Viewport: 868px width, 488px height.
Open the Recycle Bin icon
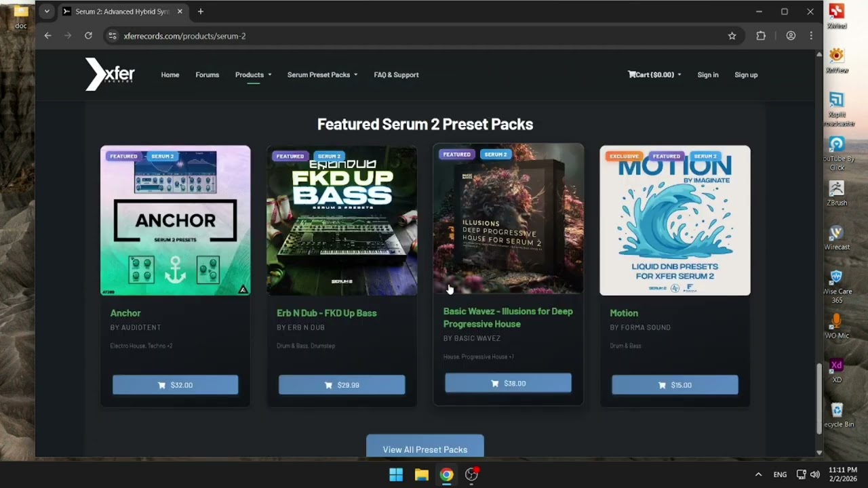pos(837,415)
